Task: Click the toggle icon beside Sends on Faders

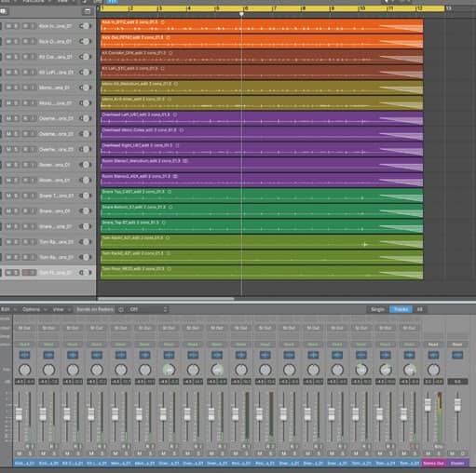Action: pyautogui.click(x=121, y=309)
